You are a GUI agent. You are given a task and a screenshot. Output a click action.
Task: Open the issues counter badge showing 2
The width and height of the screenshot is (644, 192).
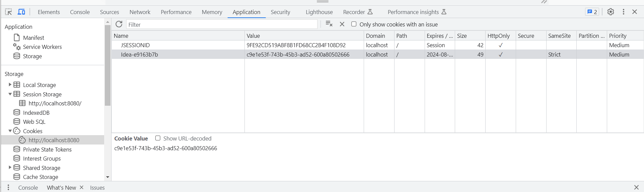592,12
